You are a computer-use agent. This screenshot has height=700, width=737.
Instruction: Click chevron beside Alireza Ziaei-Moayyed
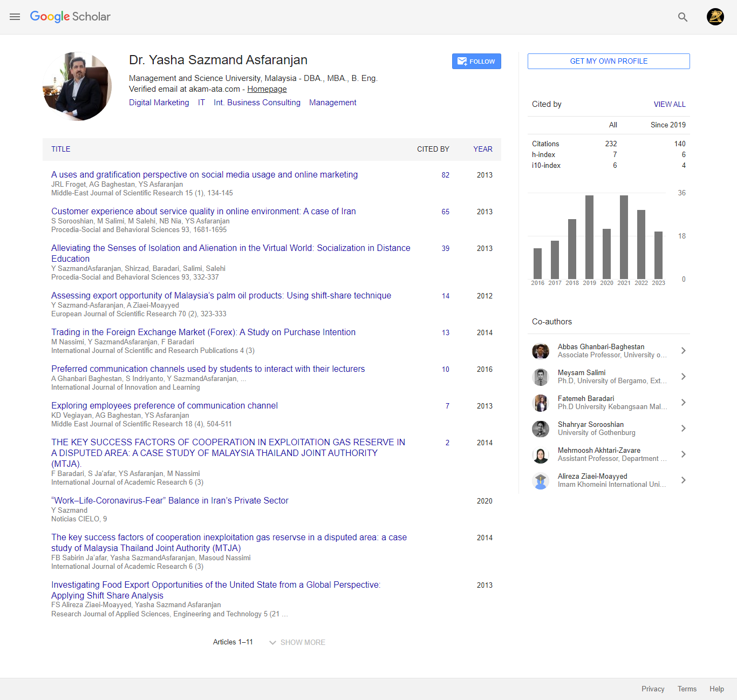pos(684,480)
